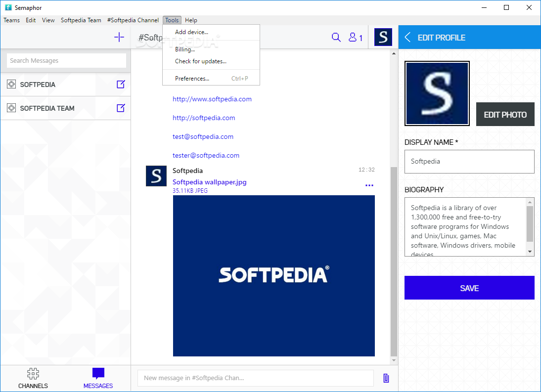Select the SOFTPEDIA TEAM conversation row
541x392 pixels.
[66, 108]
